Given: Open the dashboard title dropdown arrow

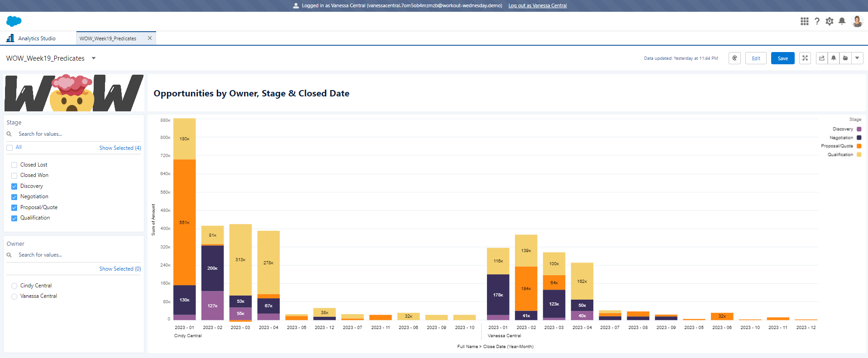Looking at the screenshot, I should coord(94,58).
